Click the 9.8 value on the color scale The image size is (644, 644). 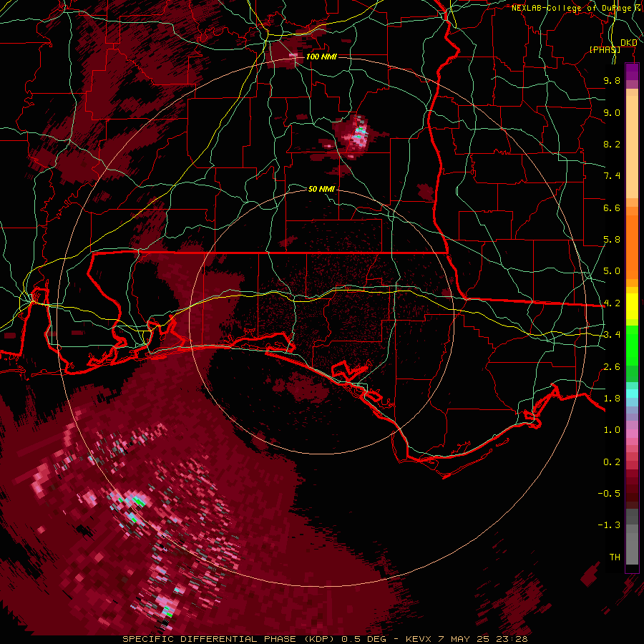pyautogui.click(x=612, y=80)
